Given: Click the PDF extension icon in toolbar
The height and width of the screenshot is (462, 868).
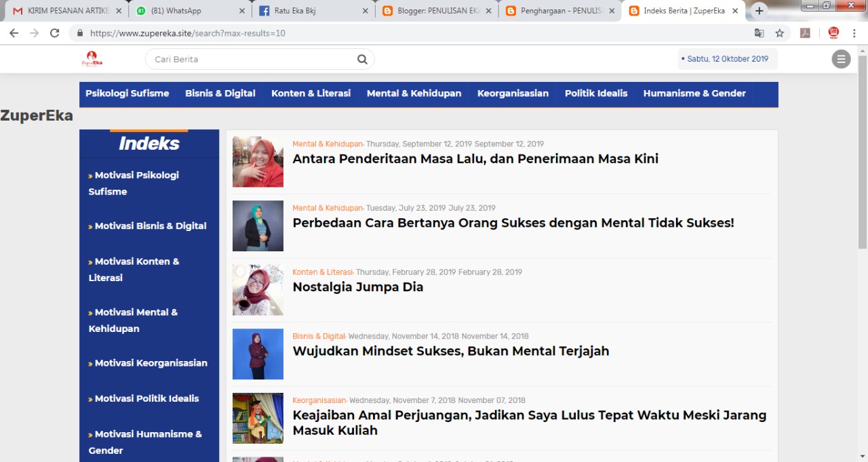Looking at the screenshot, I should (x=805, y=33).
